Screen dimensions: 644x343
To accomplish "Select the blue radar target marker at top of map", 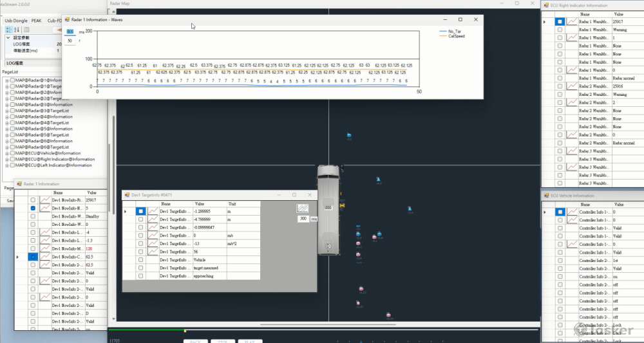I will (x=348, y=136).
